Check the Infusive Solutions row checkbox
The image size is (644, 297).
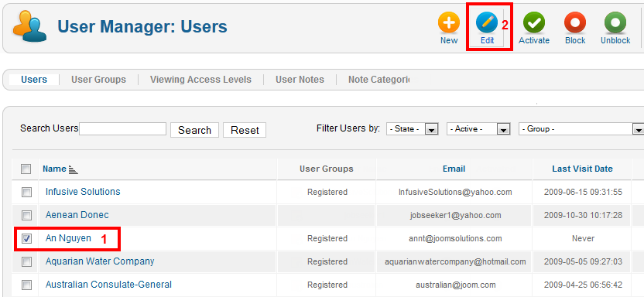(26, 192)
